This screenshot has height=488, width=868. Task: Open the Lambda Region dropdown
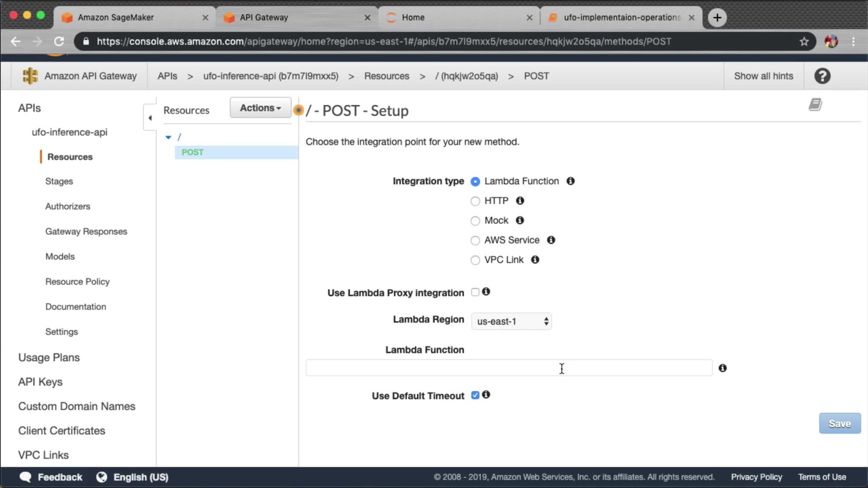coord(511,321)
